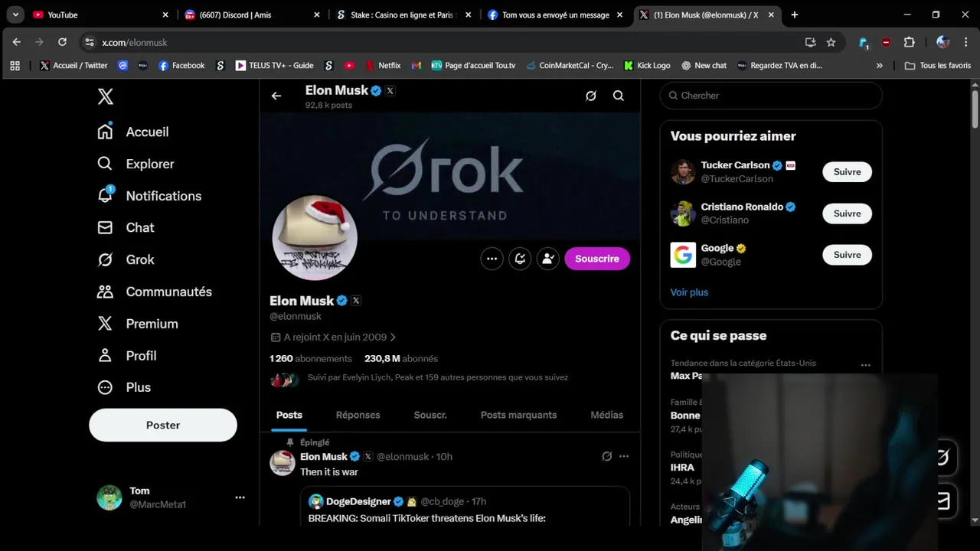980x551 pixels.
Task: Click the back arrow on profile header
Action: pyautogui.click(x=276, y=96)
